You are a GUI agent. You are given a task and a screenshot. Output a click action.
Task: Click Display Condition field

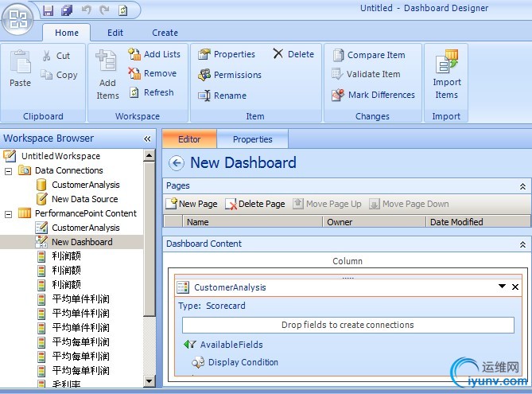coord(243,362)
